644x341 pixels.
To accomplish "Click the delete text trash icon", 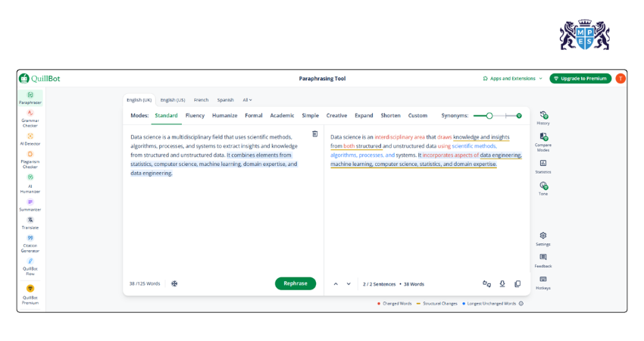I will point(315,134).
